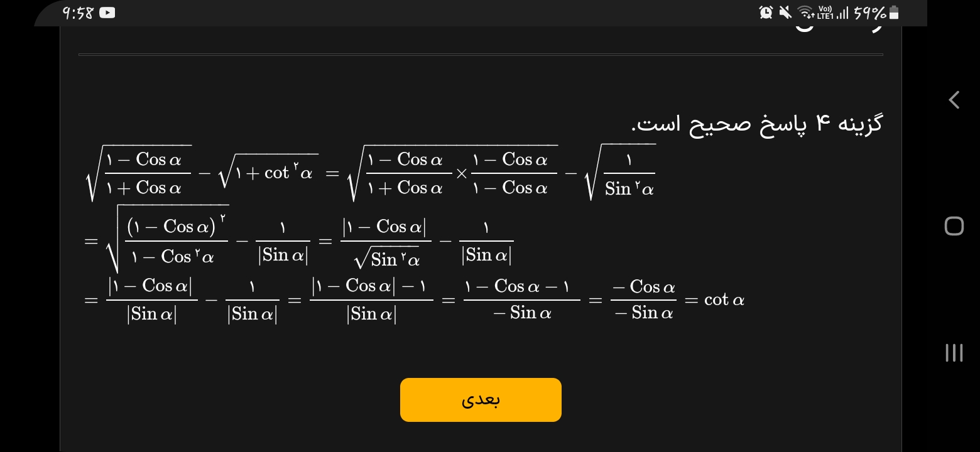Tap the yellow بعدی button
Viewport: 980px width, 452px height.
481,400
